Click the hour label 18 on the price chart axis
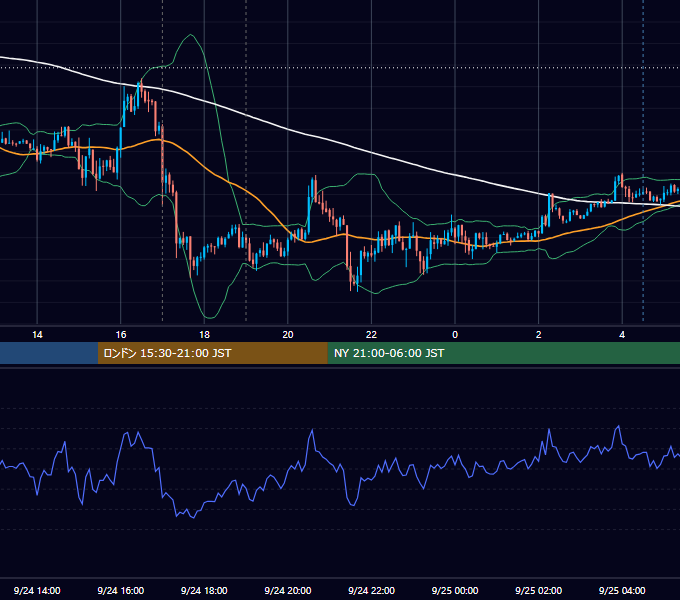This screenshot has height=600, width=680. click(x=204, y=335)
